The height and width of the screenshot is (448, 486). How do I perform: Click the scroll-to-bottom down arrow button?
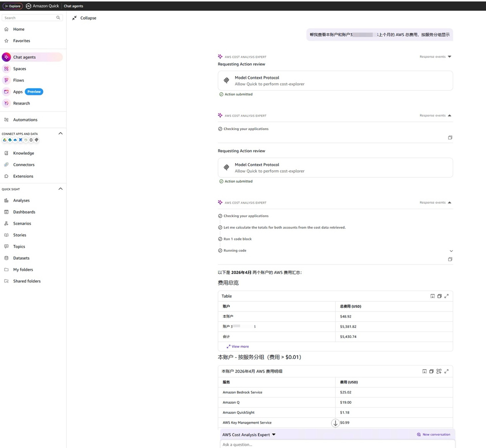[335, 423]
